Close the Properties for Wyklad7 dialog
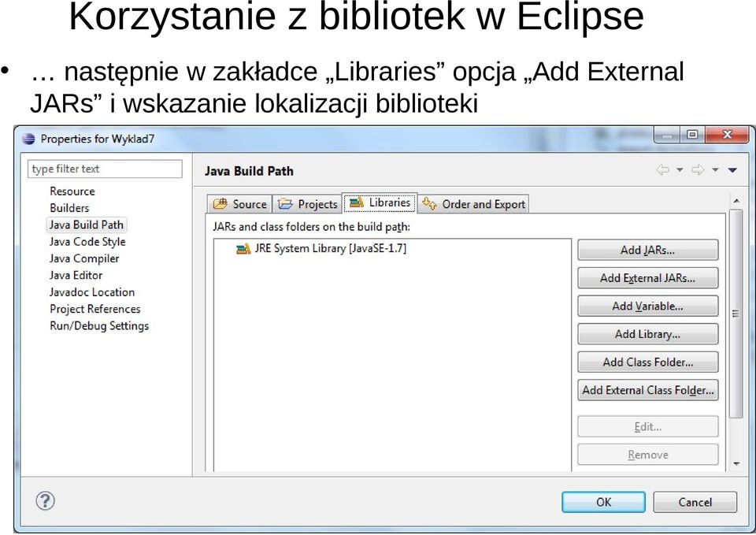The height and width of the screenshot is (535, 756). (728, 135)
